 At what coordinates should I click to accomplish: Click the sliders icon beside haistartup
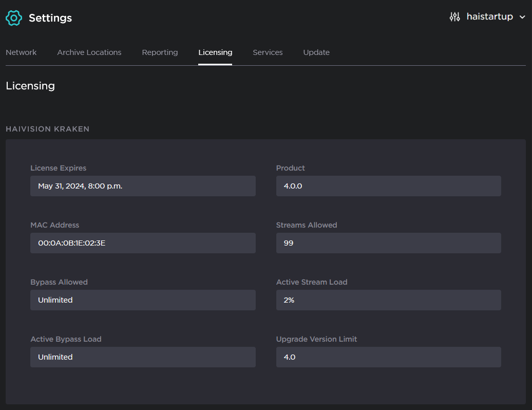pyautogui.click(x=454, y=16)
